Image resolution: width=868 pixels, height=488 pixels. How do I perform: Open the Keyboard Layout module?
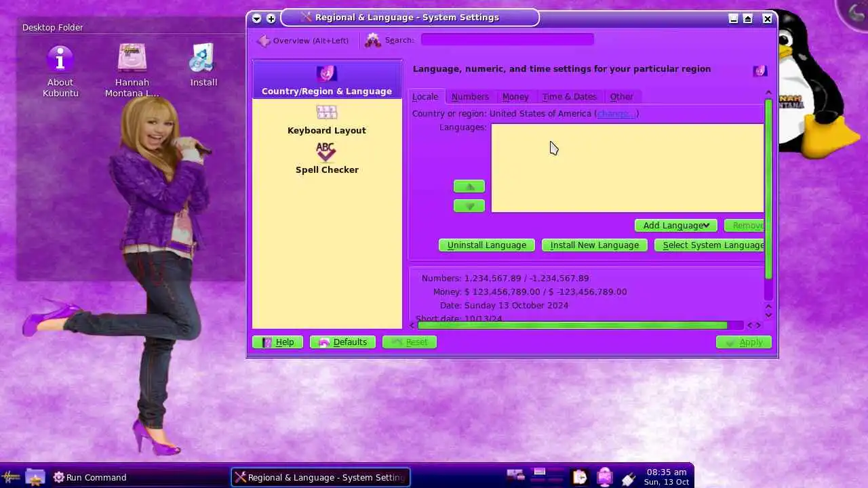tap(327, 119)
